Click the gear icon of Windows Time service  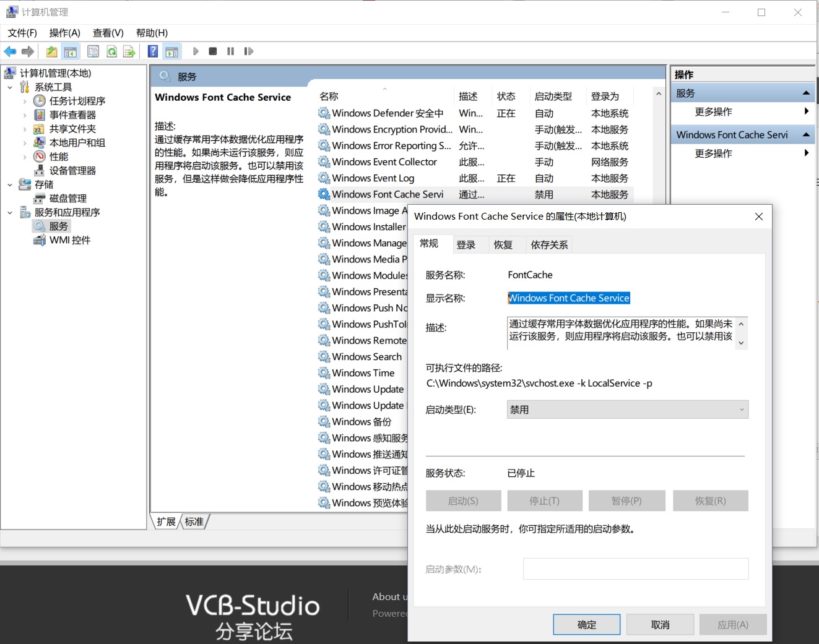coord(324,372)
